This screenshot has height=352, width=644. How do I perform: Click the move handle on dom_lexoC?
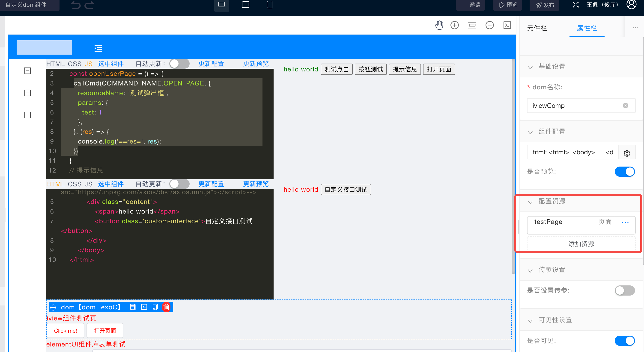pyautogui.click(x=53, y=307)
